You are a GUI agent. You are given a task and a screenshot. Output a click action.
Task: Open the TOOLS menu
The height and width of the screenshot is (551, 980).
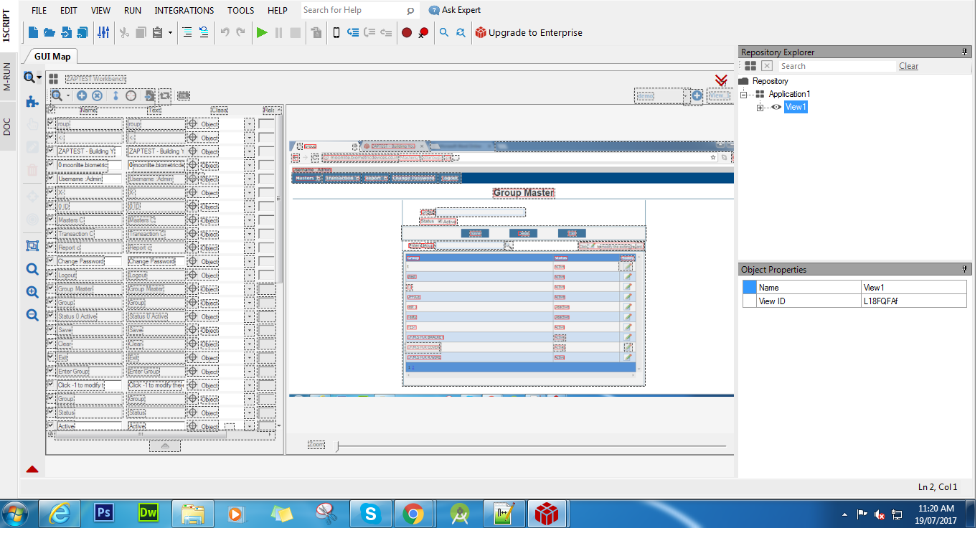tap(241, 10)
